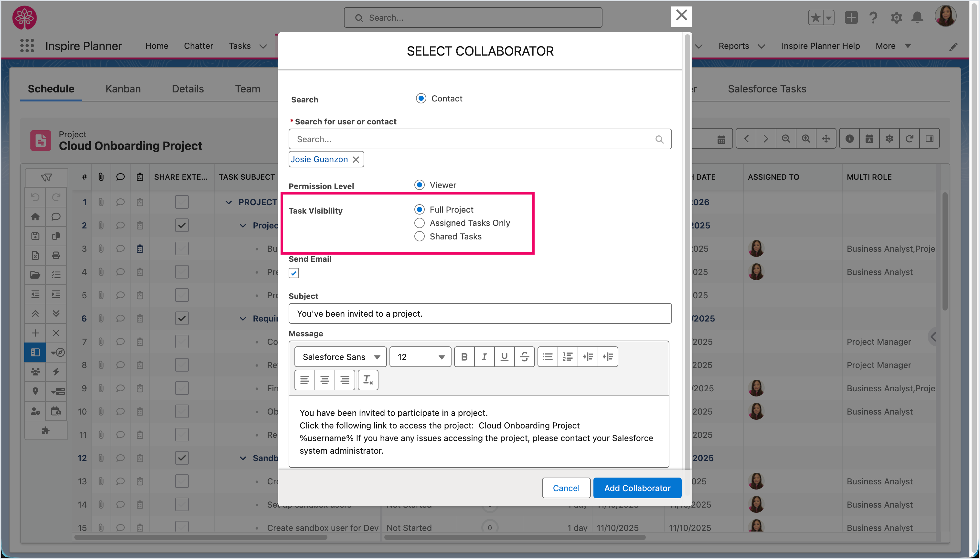Uncheck the Send Email checkbox
The width and height of the screenshot is (980, 559).
[294, 273]
